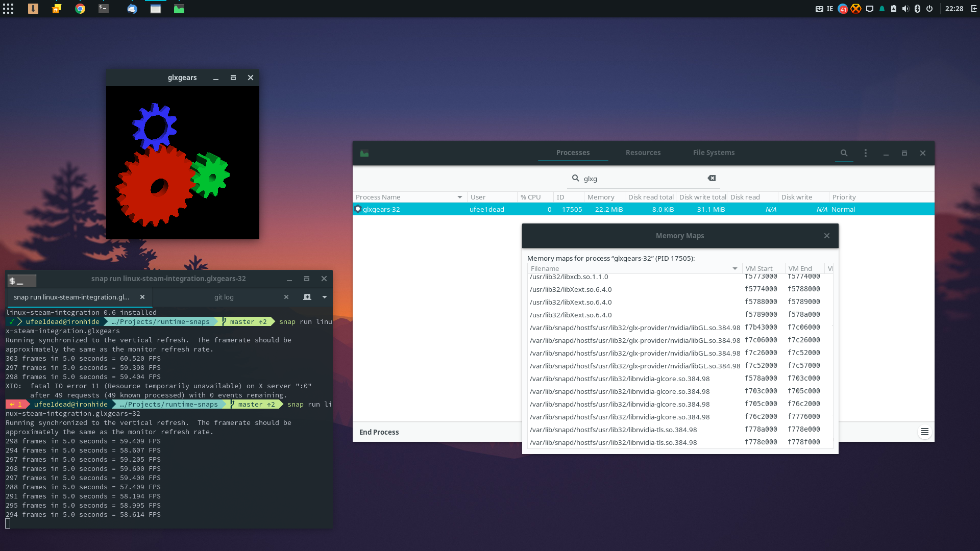Select libnvidia-glcore row starting f578a000
The image size is (980, 551).
tap(680, 379)
